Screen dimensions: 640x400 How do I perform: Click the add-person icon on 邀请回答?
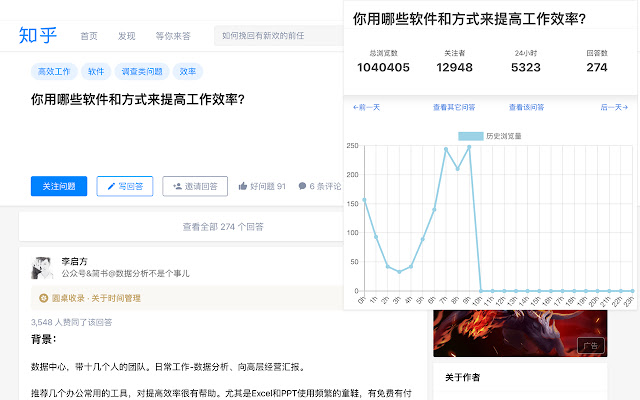click(x=176, y=186)
